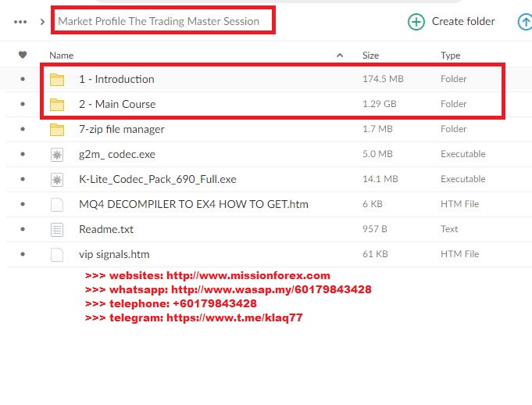The width and height of the screenshot is (532, 405).
Task: Click the Create folder label
Action: pos(463,21)
